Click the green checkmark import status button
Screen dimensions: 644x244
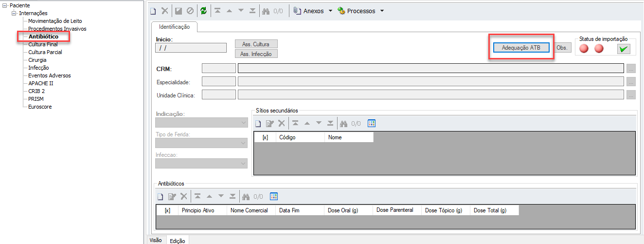624,49
